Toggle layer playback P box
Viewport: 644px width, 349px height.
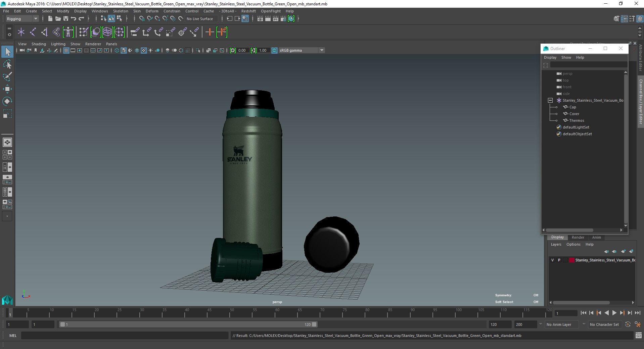(559, 260)
